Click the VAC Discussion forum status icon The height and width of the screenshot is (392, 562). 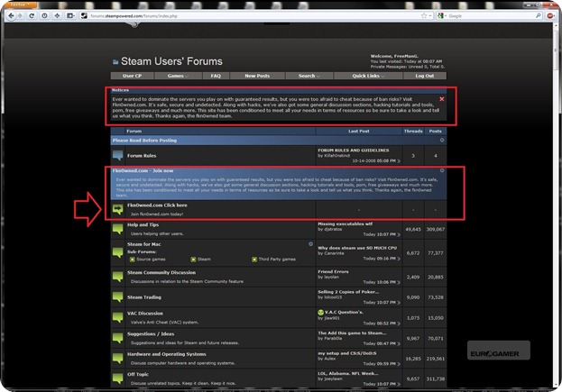[x=117, y=317]
